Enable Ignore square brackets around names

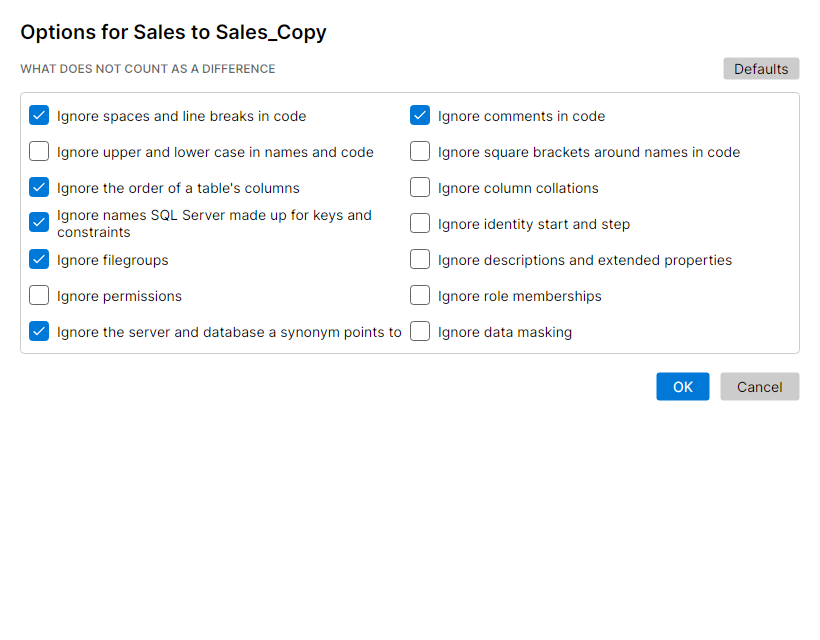(420, 152)
